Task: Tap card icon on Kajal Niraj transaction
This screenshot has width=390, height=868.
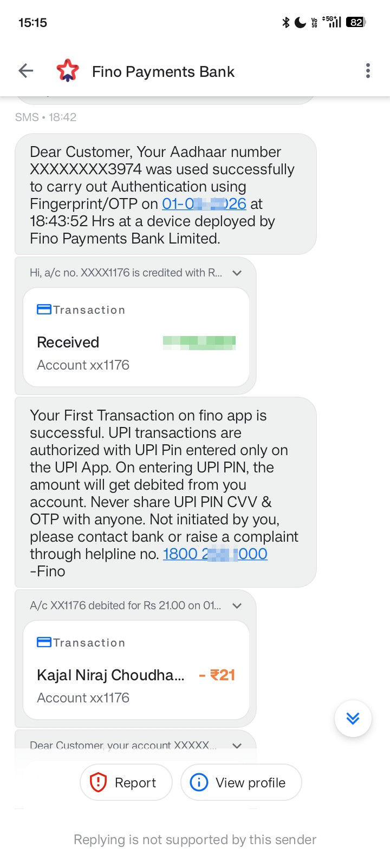Action: click(x=44, y=642)
